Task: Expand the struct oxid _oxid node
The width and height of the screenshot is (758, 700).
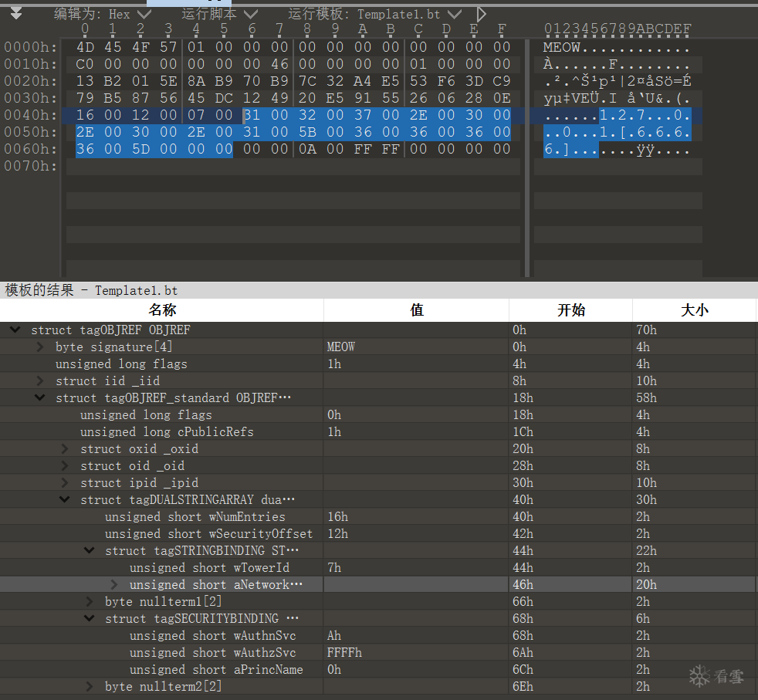Action: (x=65, y=449)
